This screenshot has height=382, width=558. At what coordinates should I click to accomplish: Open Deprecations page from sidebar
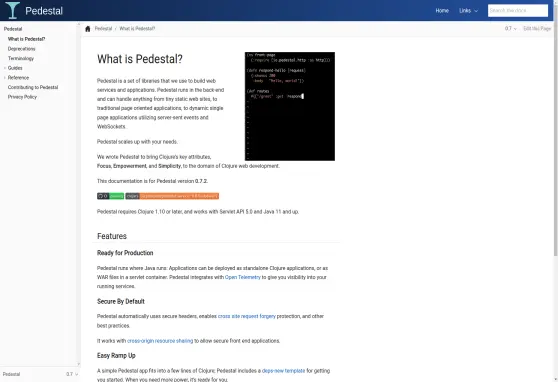coord(21,48)
